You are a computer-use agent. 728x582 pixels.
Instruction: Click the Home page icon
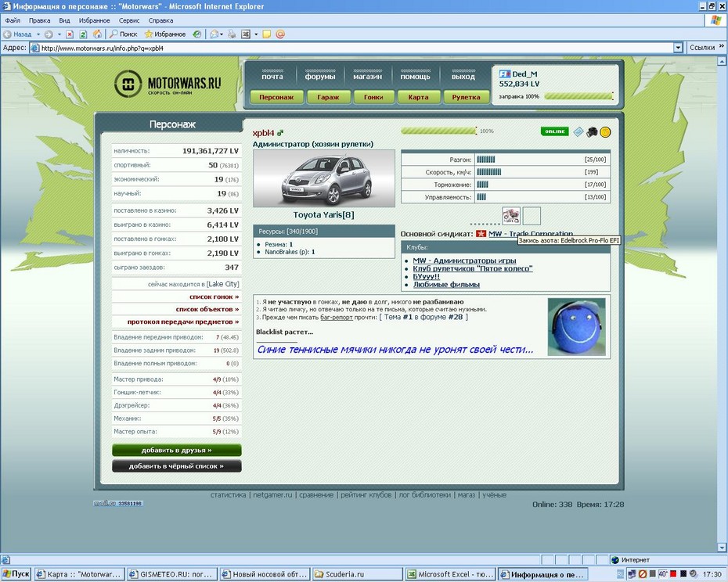(x=98, y=34)
